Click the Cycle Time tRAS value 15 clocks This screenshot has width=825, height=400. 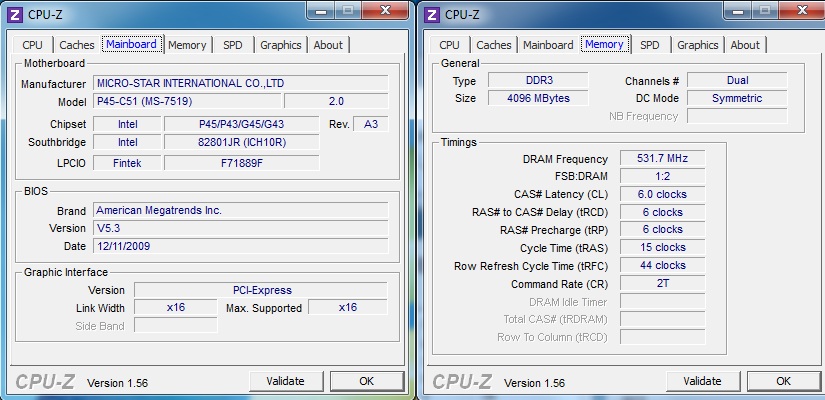pyautogui.click(x=662, y=247)
